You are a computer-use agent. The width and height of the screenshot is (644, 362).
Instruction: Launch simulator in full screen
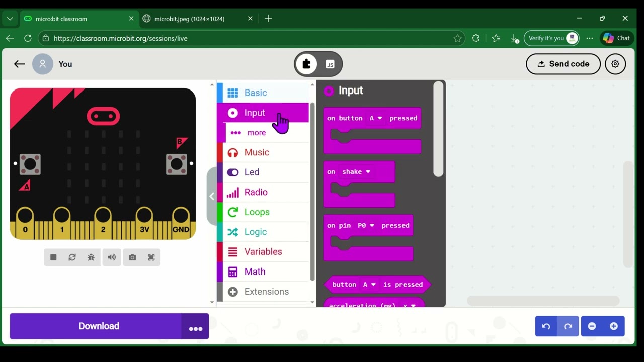coord(151,257)
